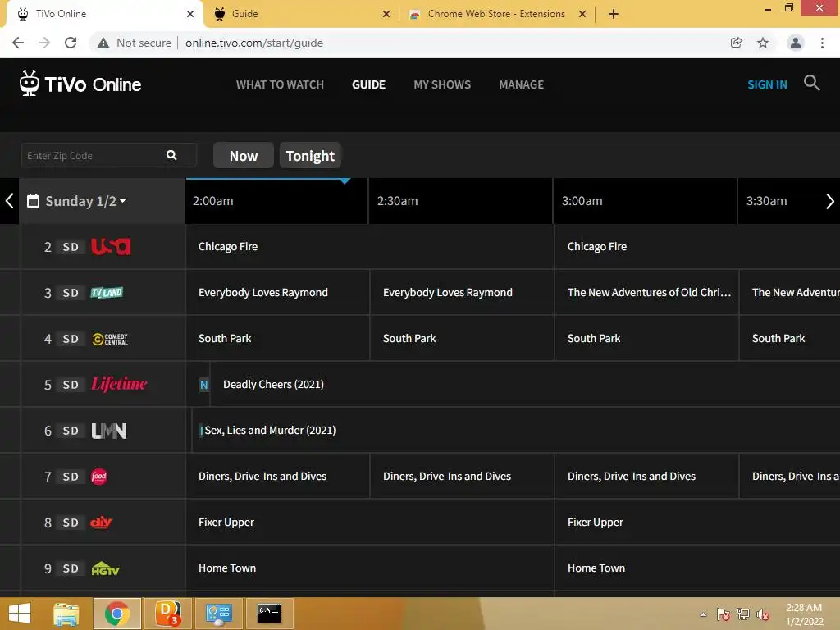Screen dimensions: 840x630
Task: Open Command Prompt from taskbar
Action: tap(269, 614)
